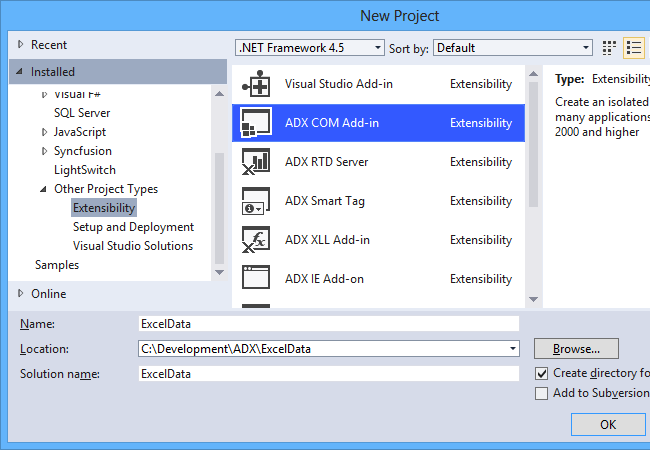Select LightSwitch in the tree
The height and width of the screenshot is (450, 650).
[85, 170]
